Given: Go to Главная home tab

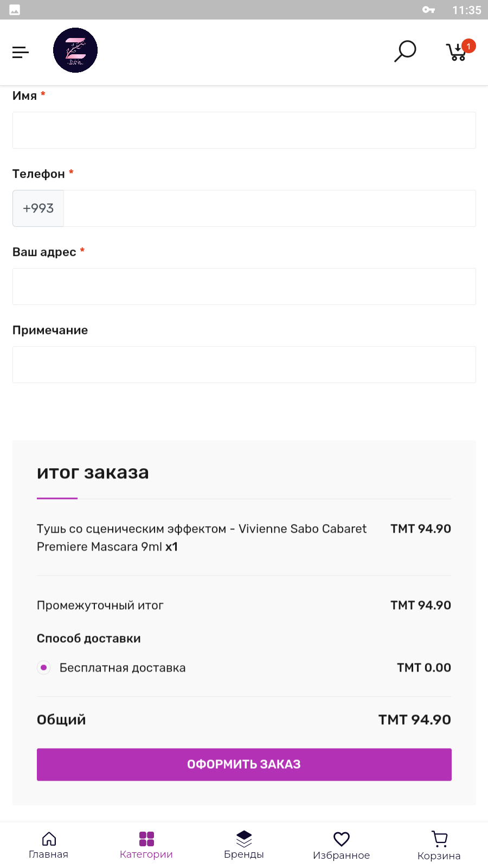Looking at the screenshot, I should point(49,845).
